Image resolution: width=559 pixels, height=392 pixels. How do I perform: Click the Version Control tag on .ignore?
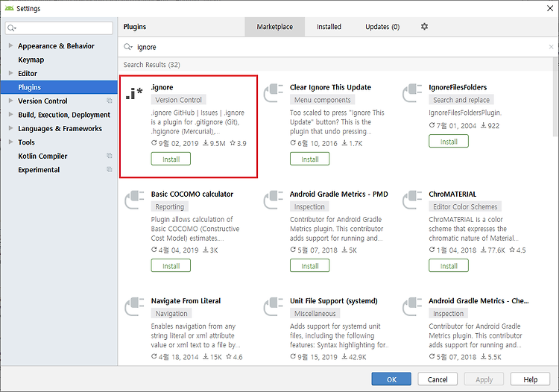178,100
